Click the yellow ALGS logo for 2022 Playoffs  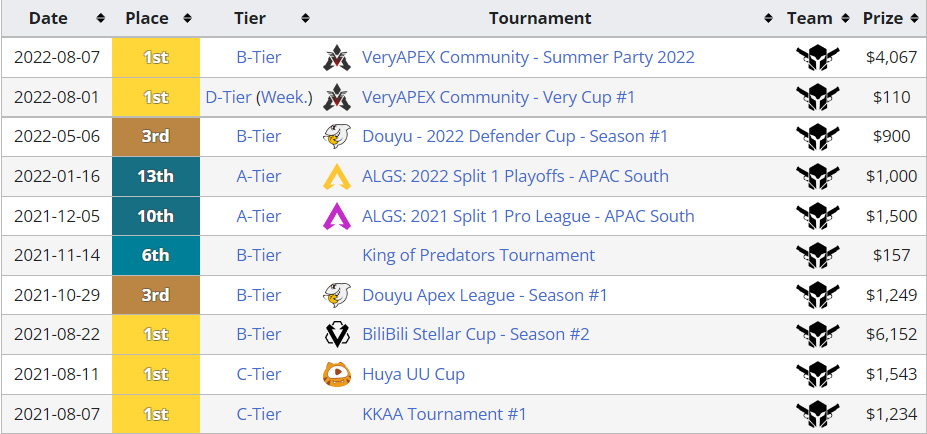click(337, 176)
